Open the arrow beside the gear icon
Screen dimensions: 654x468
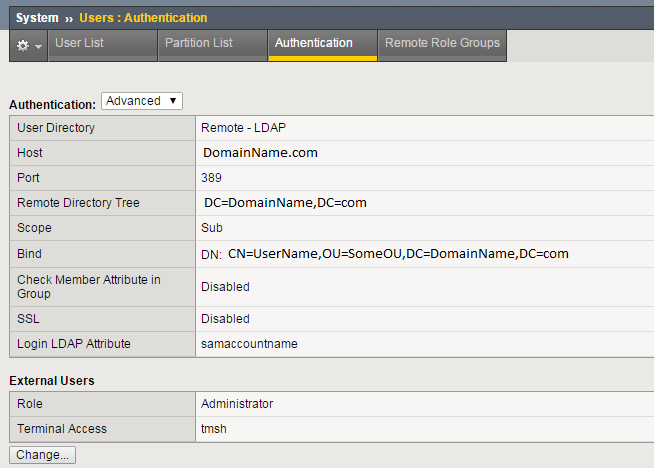click(39, 47)
